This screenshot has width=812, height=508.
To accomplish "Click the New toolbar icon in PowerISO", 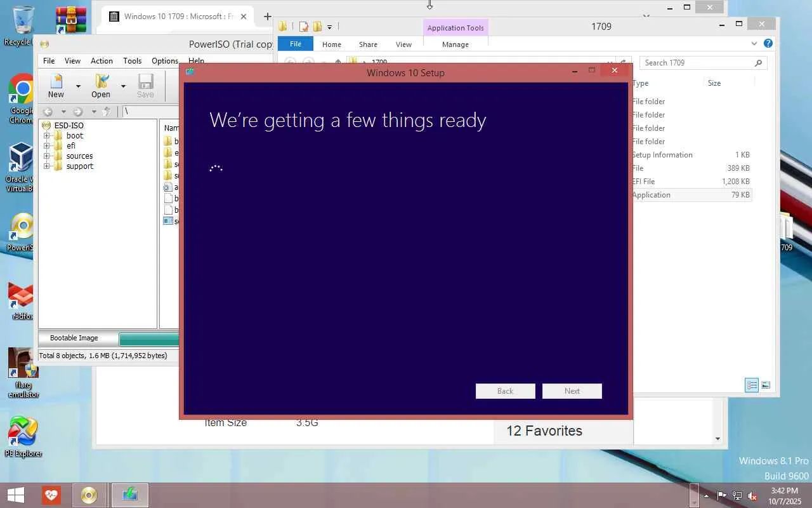I will (56, 86).
